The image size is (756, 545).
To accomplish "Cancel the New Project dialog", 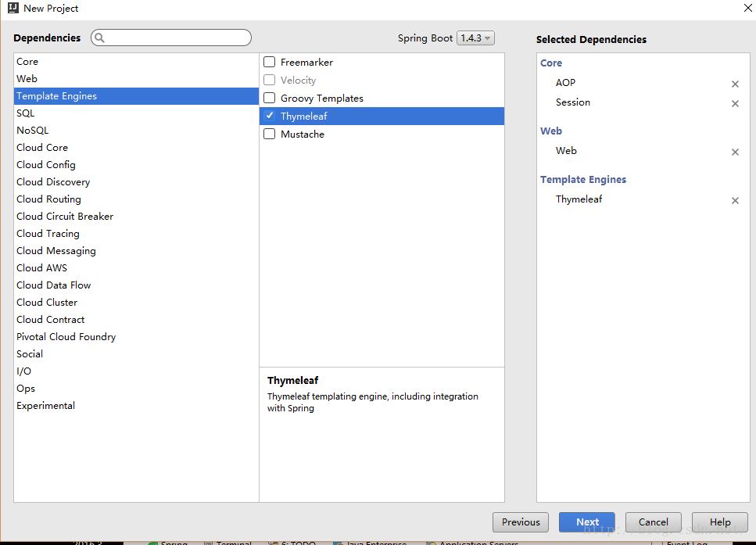I will 654,522.
